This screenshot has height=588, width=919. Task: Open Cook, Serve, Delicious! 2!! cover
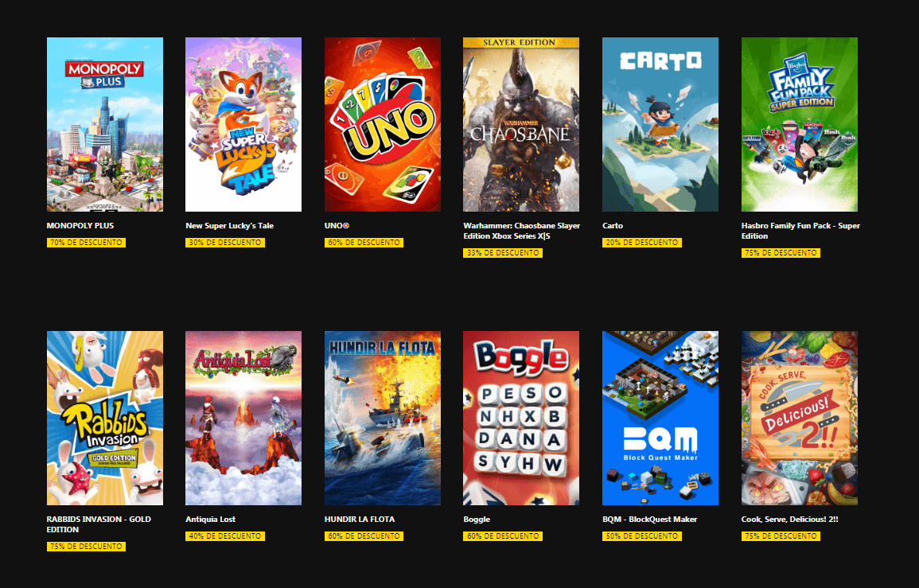point(800,418)
